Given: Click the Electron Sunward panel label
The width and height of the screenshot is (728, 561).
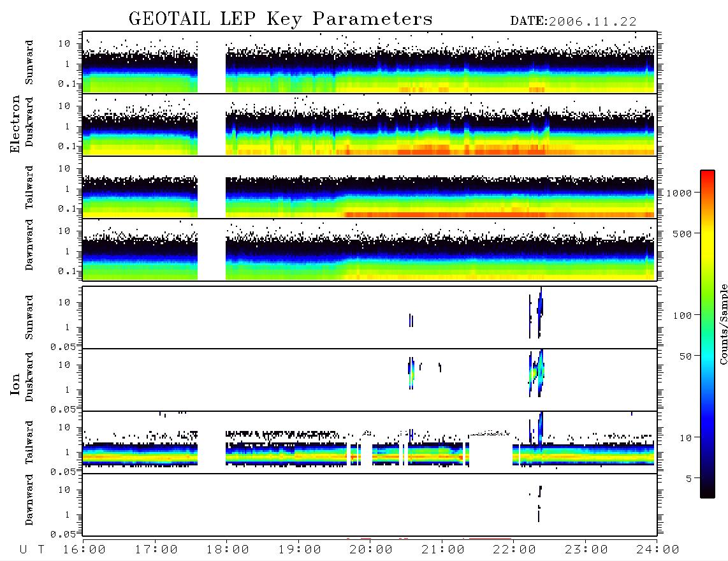Looking at the screenshot, I should [29, 62].
